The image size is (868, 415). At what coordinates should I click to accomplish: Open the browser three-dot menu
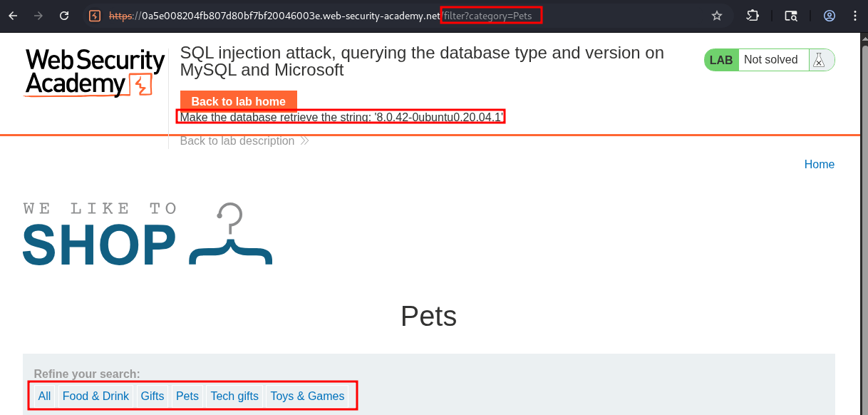point(855,16)
